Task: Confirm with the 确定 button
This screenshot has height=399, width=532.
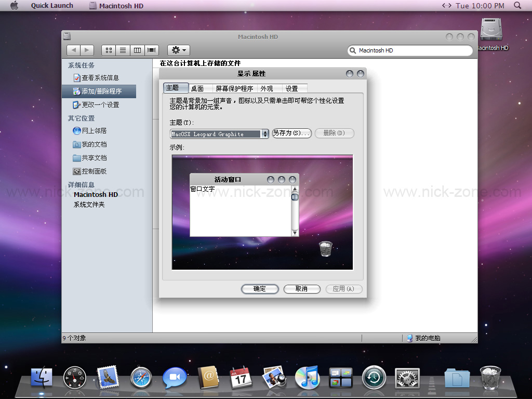Action: coord(260,289)
